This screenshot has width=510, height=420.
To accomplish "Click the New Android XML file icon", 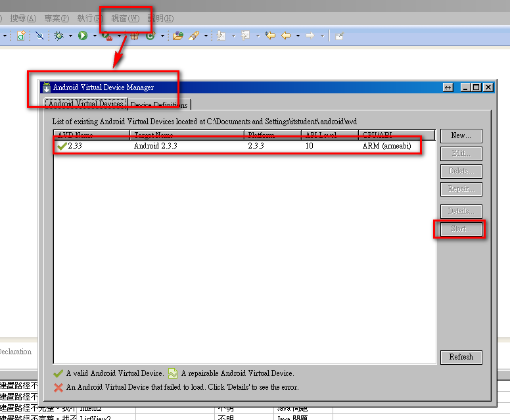I will click(21, 35).
